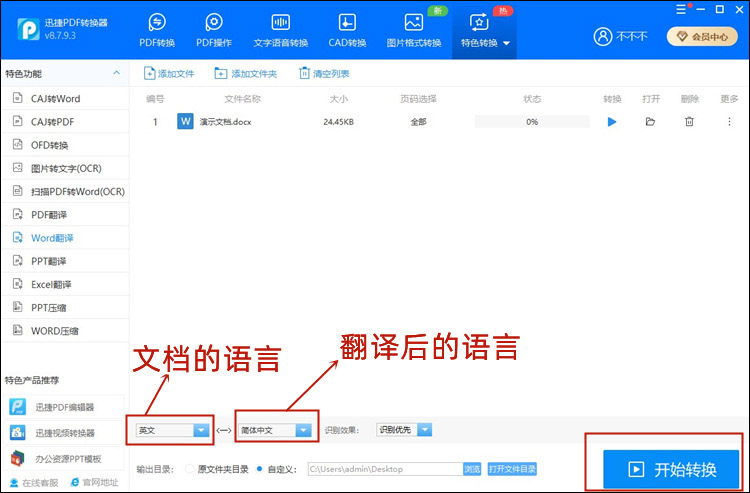
Task: Select CAJ转PDF in sidebar
Action: [65, 121]
